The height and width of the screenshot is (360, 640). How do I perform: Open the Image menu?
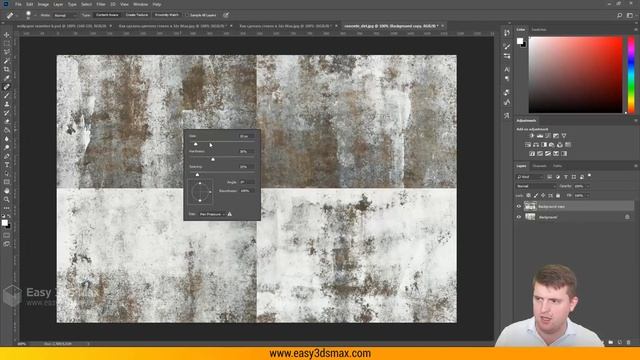[x=43, y=4]
